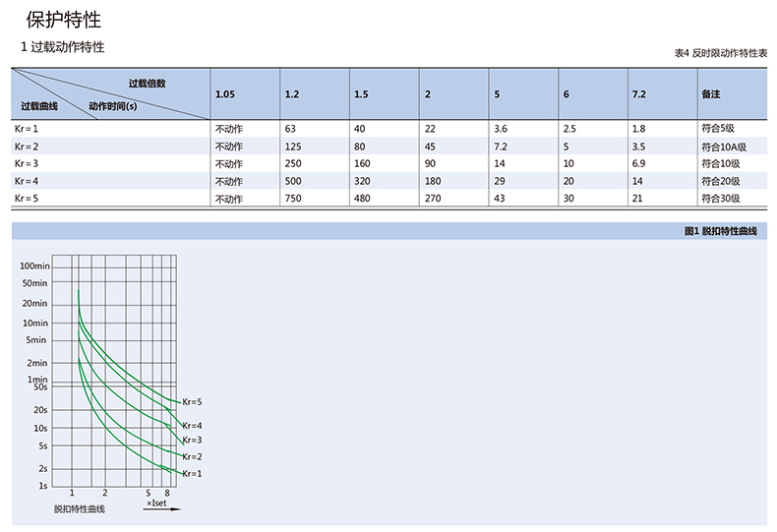Click the Kr=3 row label in table
777x532 pixels.
click(x=27, y=163)
